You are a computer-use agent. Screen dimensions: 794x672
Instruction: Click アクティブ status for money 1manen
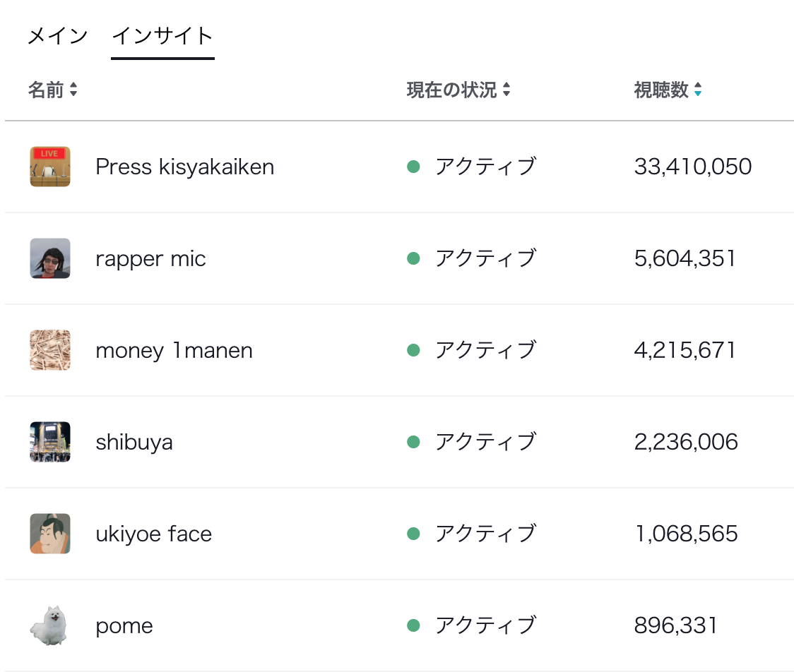point(485,350)
